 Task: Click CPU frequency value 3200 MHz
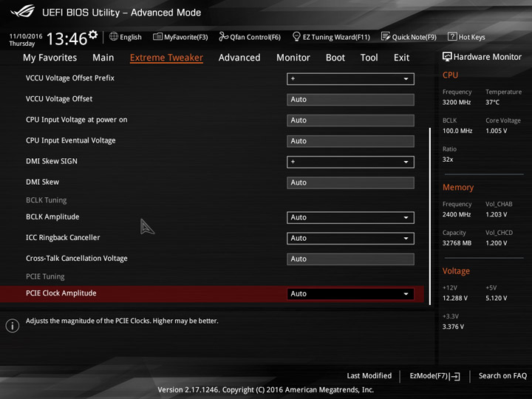click(x=457, y=102)
